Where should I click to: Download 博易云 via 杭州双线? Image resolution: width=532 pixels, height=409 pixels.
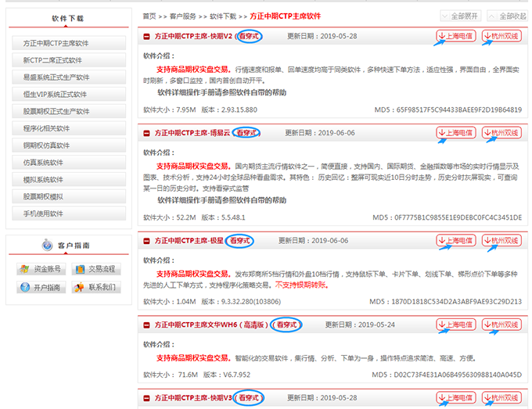pos(501,133)
